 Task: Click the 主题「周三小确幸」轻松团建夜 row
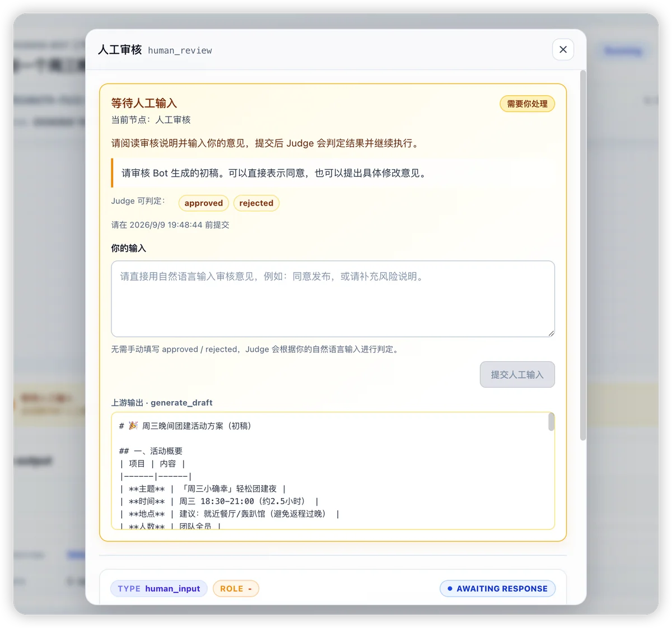pos(203,489)
